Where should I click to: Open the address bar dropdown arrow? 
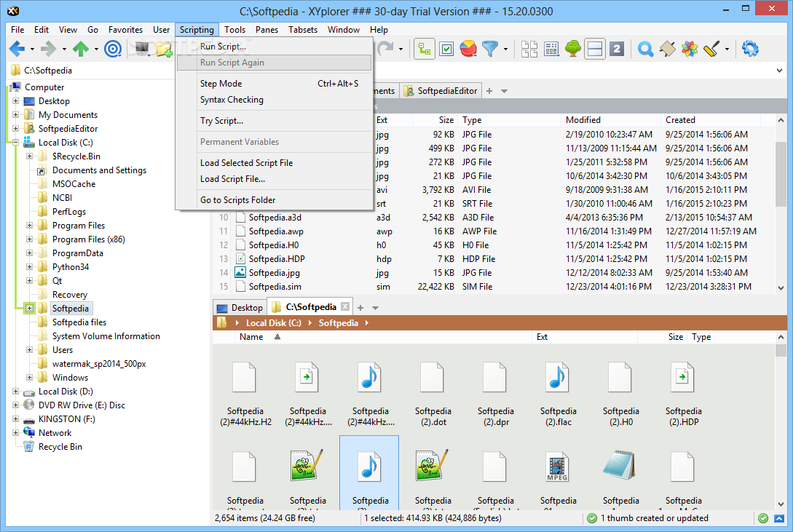coord(779,70)
